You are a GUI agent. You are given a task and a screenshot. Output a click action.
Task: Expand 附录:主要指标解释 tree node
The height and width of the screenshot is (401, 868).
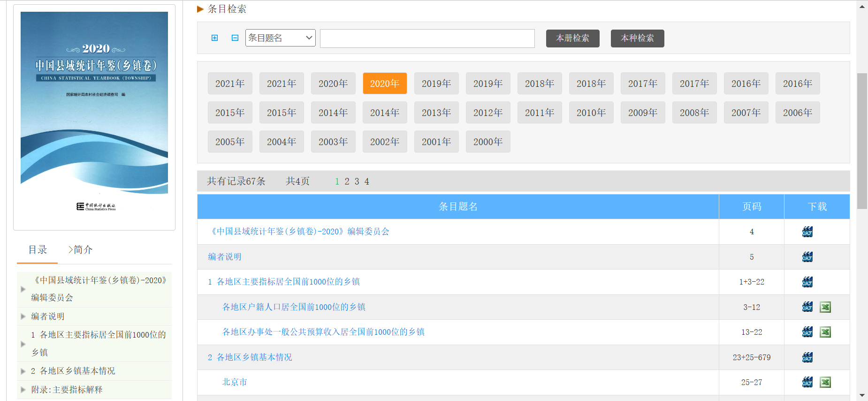(23, 390)
